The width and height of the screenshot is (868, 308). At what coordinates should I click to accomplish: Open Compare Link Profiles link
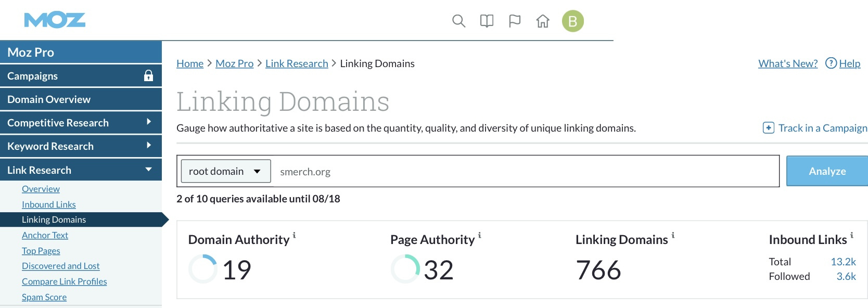click(65, 281)
